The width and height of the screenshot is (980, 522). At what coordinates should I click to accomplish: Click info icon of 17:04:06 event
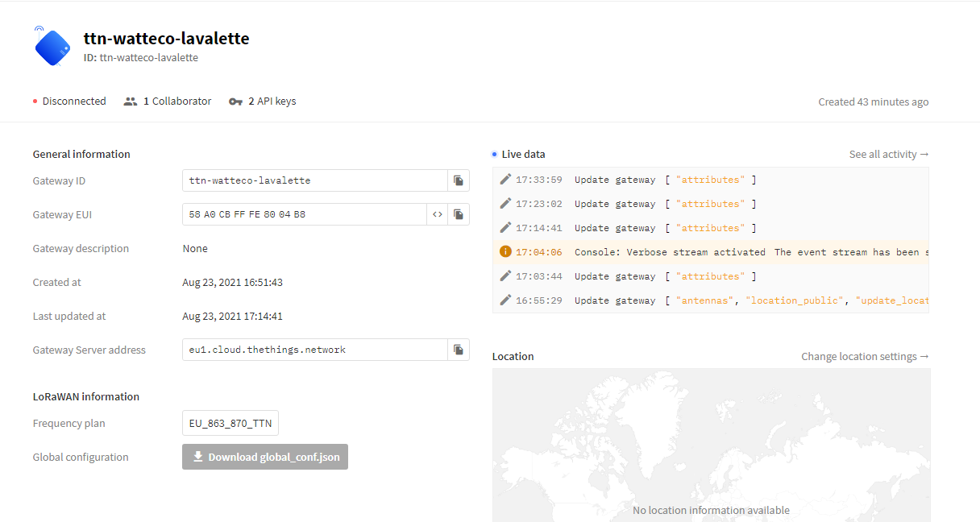[505, 251]
